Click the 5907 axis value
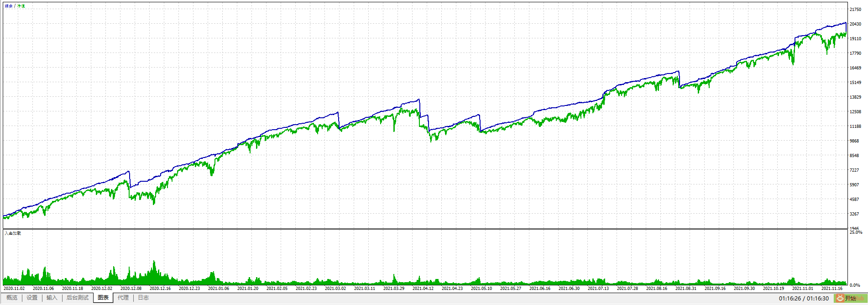Screen dimensions: 868x305 (854, 184)
